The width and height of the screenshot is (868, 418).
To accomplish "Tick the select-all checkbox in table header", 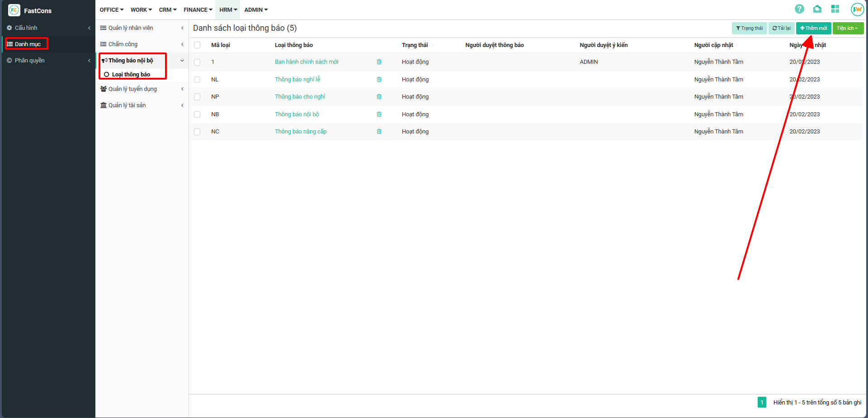I will (x=197, y=45).
